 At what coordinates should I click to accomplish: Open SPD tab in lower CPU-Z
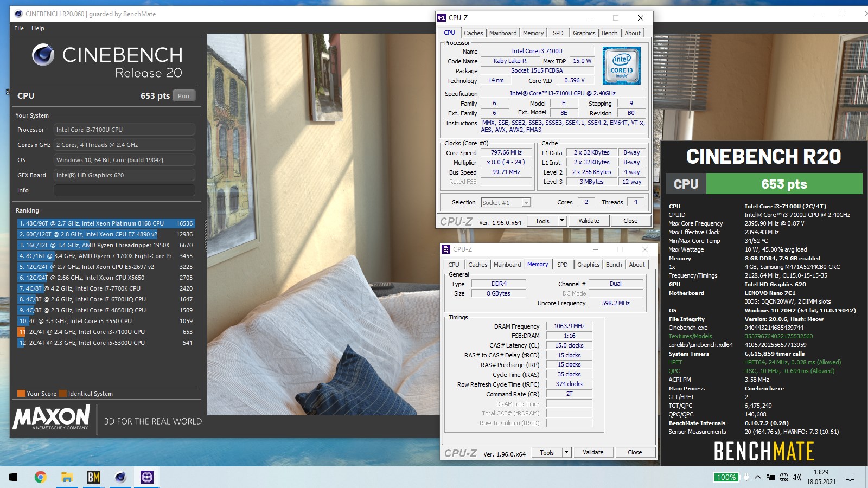point(562,265)
